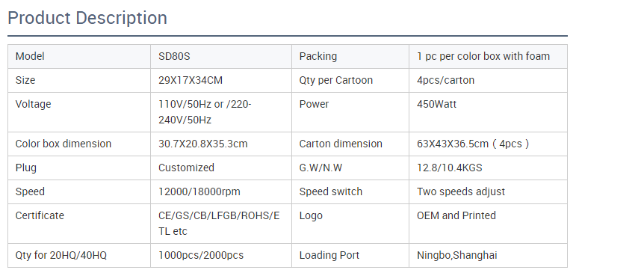
Task: Select the 30.7X20.8X35.3cm dimension value
Action: (x=203, y=144)
